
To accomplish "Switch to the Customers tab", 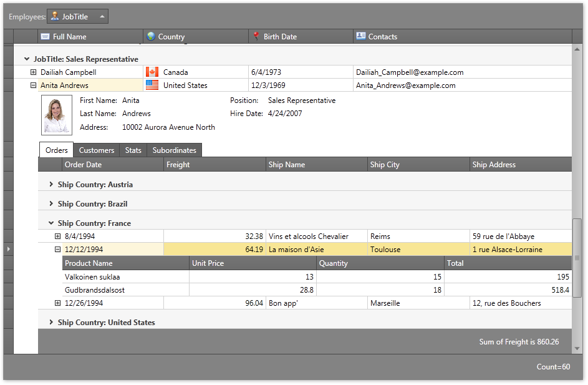I will click(x=96, y=150).
